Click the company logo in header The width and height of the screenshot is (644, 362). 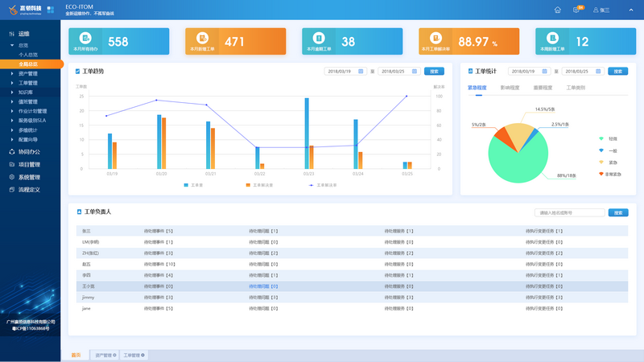click(25, 10)
